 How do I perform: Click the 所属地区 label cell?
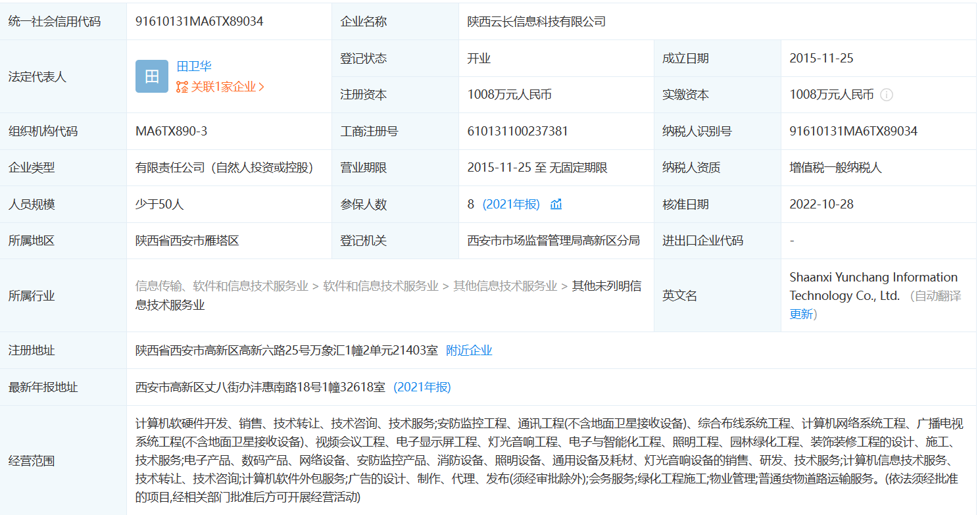point(64,240)
